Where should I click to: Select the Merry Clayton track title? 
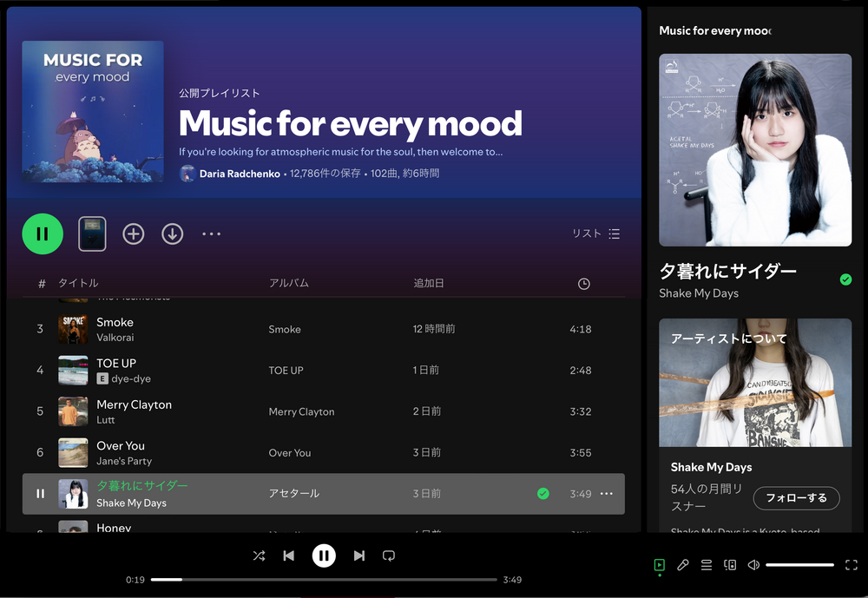pos(134,404)
